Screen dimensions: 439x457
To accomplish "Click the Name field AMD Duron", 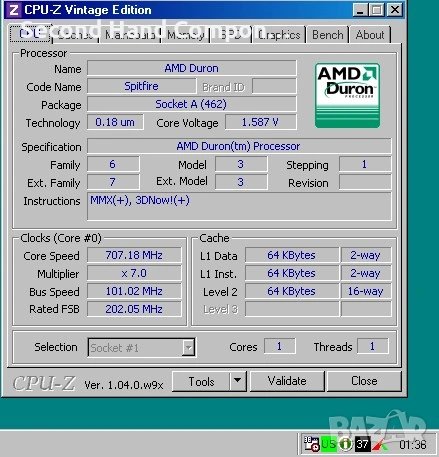I will [x=192, y=68].
